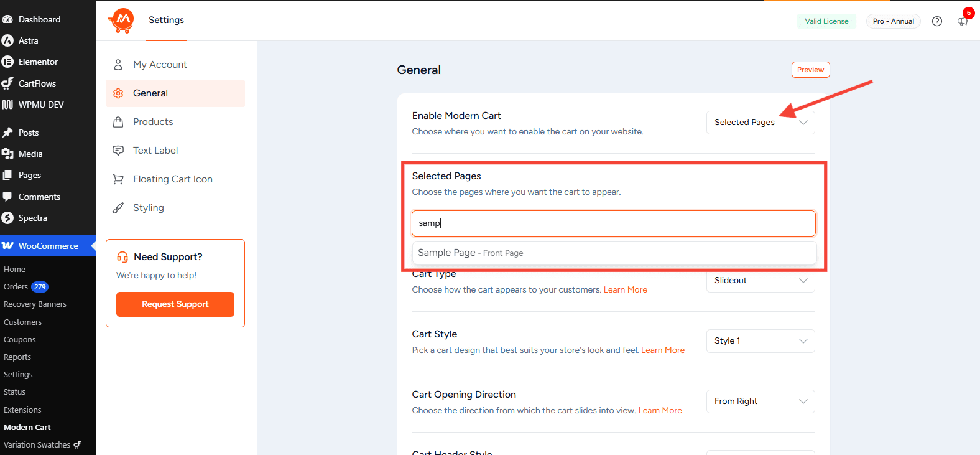Open the Floating Cart Icon section
Image resolution: width=980 pixels, height=455 pixels.
[x=175, y=179]
